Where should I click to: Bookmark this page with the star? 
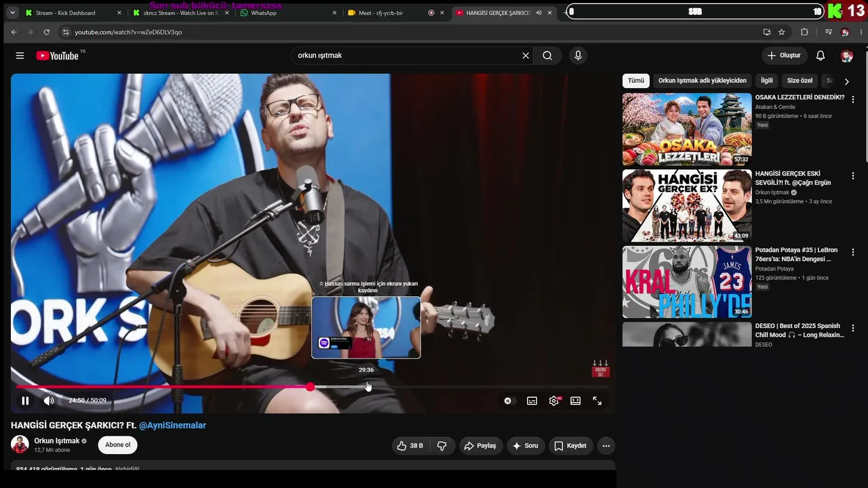point(782,32)
